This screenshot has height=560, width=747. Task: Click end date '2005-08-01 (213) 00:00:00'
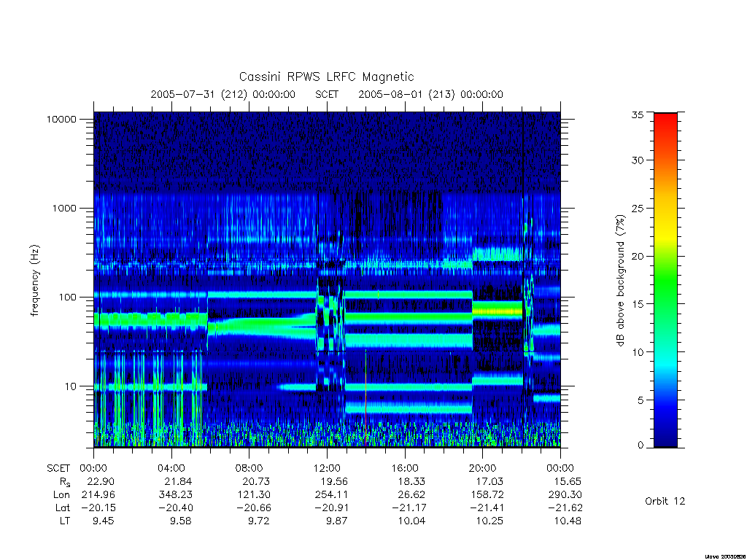(x=430, y=94)
